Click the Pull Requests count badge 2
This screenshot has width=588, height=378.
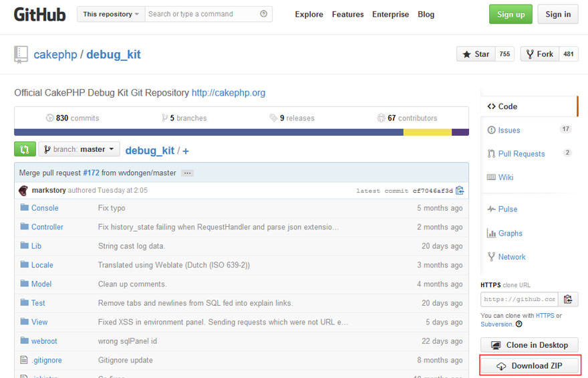coord(567,153)
